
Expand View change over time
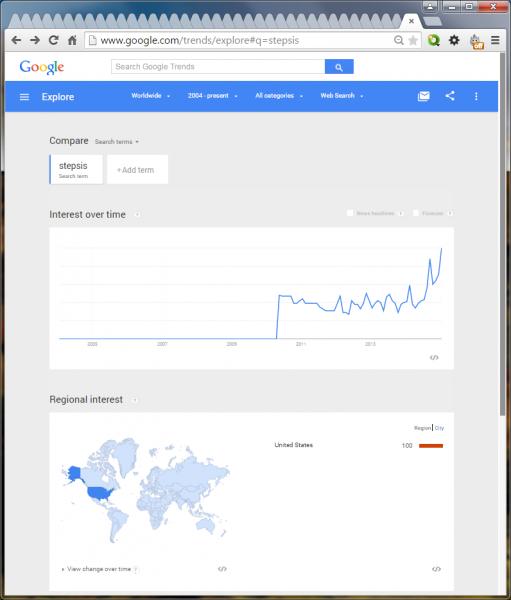click(99, 569)
